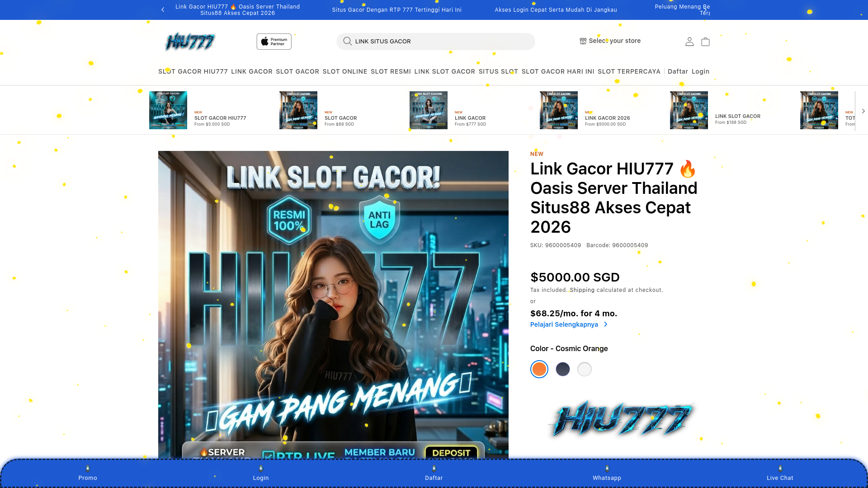Click Promo label in bottom bar
This screenshot has width=868, height=488.
click(88, 478)
